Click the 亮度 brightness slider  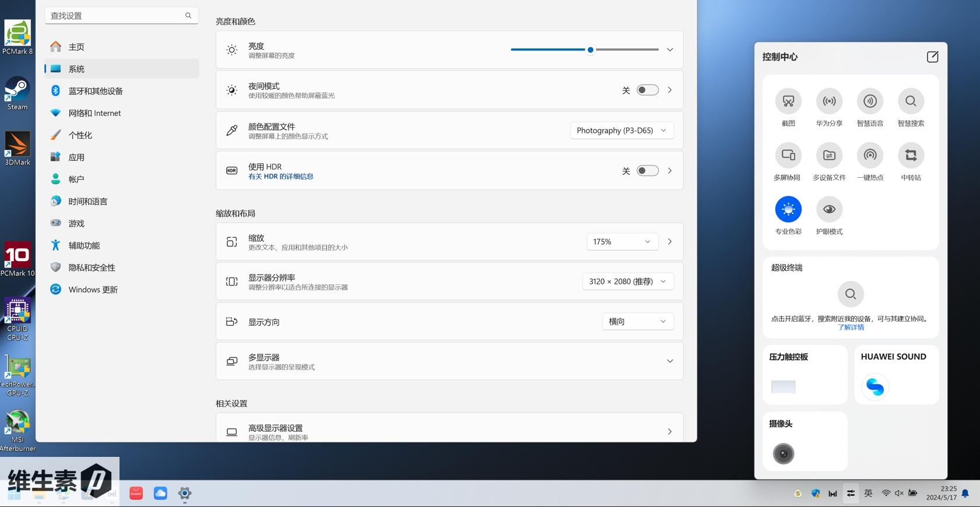coord(585,50)
